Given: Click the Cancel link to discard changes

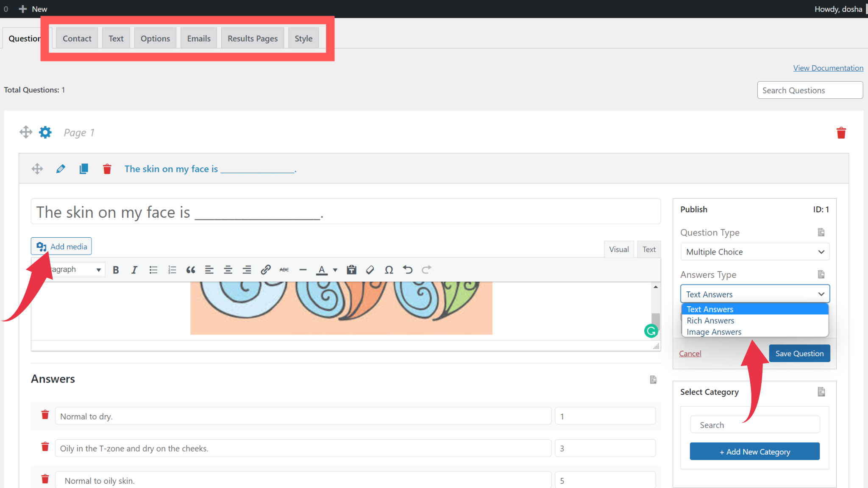Looking at the screenshot, I should click(690, 353).
